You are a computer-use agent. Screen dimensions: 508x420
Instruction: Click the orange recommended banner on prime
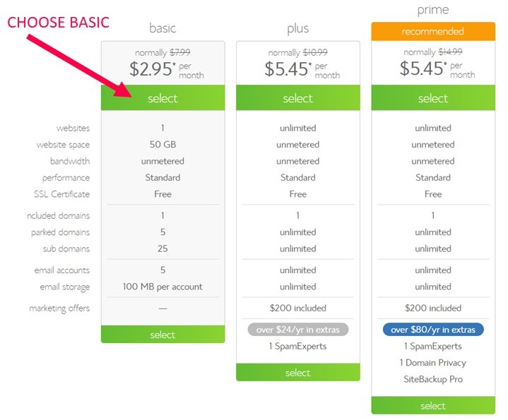pos(433,31)
